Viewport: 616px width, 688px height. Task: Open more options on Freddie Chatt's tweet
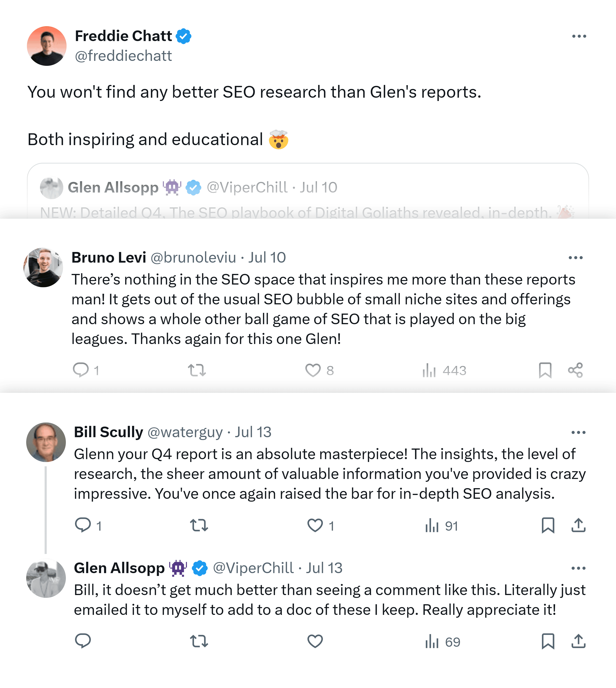(579, 36)
